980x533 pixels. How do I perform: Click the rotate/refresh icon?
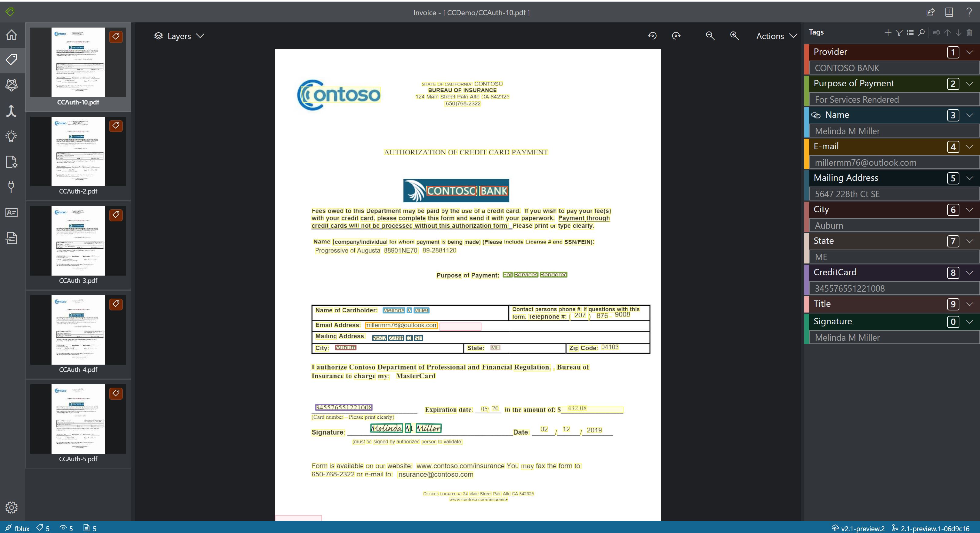click(653, 35)
